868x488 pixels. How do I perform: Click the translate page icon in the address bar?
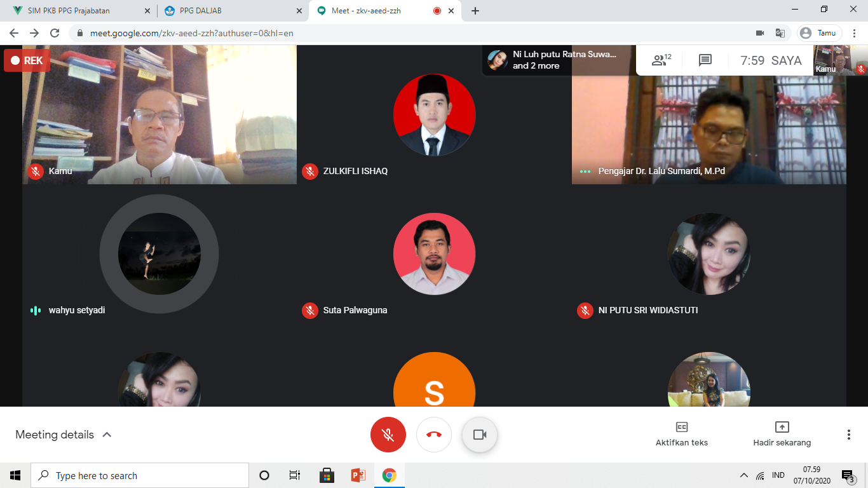tap(780, 33)
